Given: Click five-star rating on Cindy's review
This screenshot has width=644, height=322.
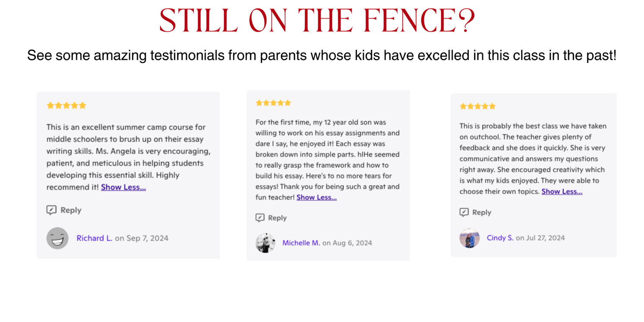Looking at the screenshot, I should click(x=478, y=106).
